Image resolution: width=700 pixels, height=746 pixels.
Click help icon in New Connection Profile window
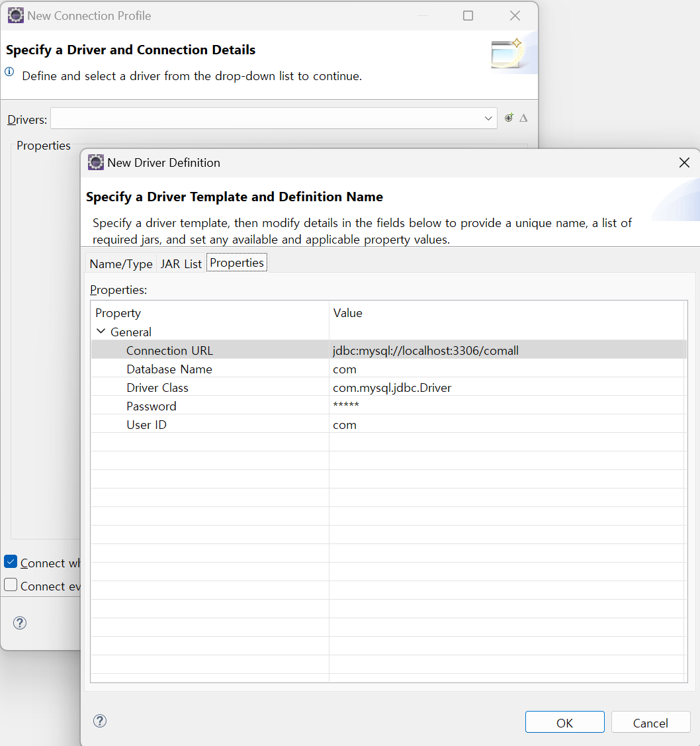pyautogui.click(x=20, y=622)
